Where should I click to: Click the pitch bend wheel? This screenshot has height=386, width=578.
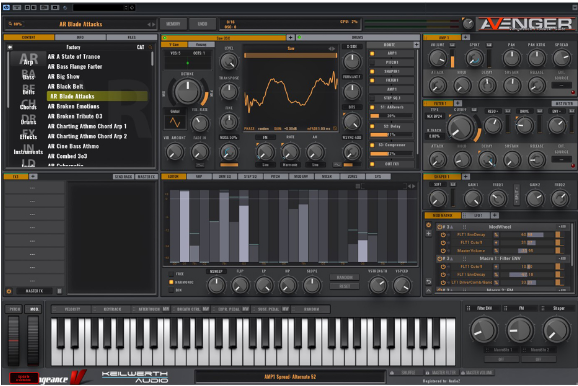click(14, 340)
